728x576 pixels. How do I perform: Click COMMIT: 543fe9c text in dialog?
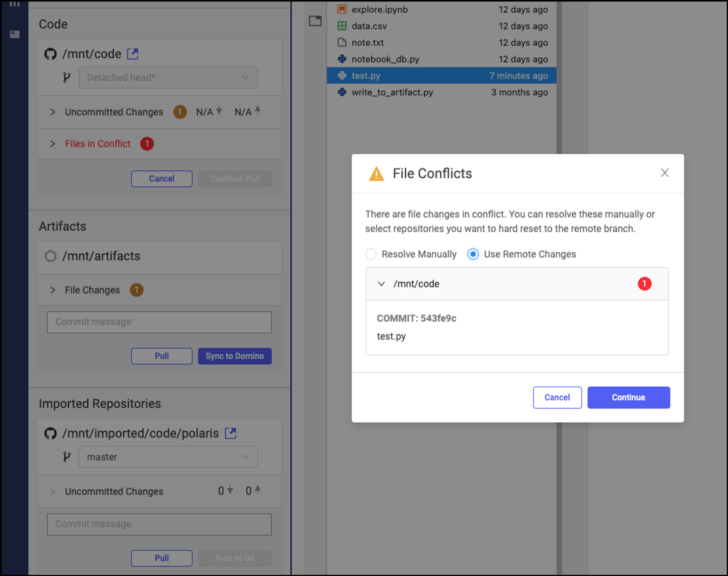pyautogui.click(x=416, y=318)
